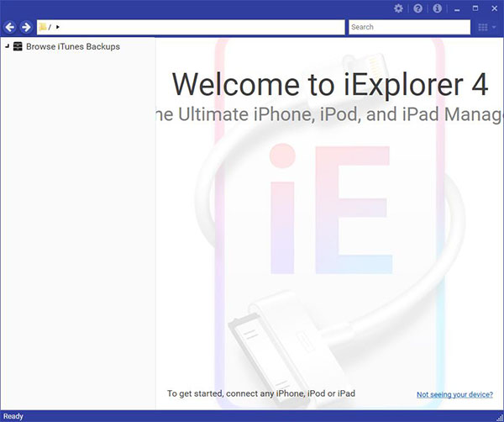The image size is (504, 422).
Task: Go forward with the right arrow button
Action: [26, 27]
